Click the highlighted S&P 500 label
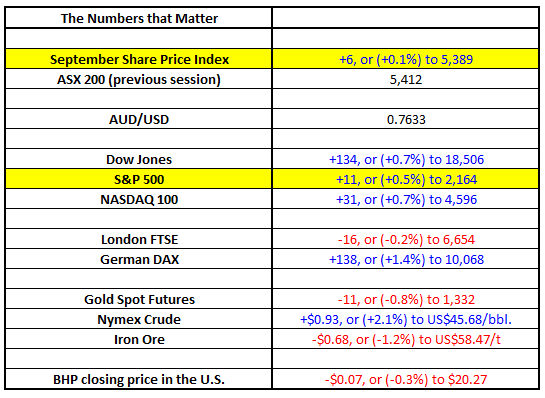This screenshot has width=545, height=398. [x=139, y=179]
